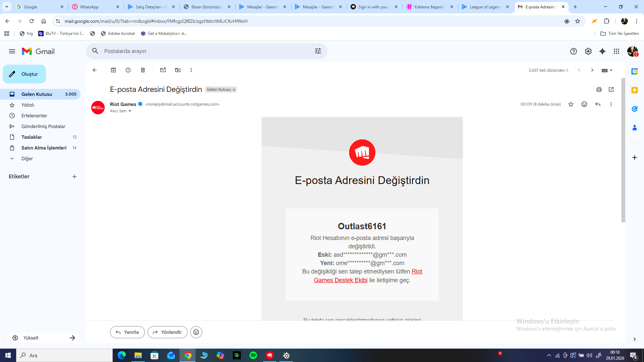Delete this email with trash icon
644x362 pixels.
pyautogui.click(x=143, y=70)
